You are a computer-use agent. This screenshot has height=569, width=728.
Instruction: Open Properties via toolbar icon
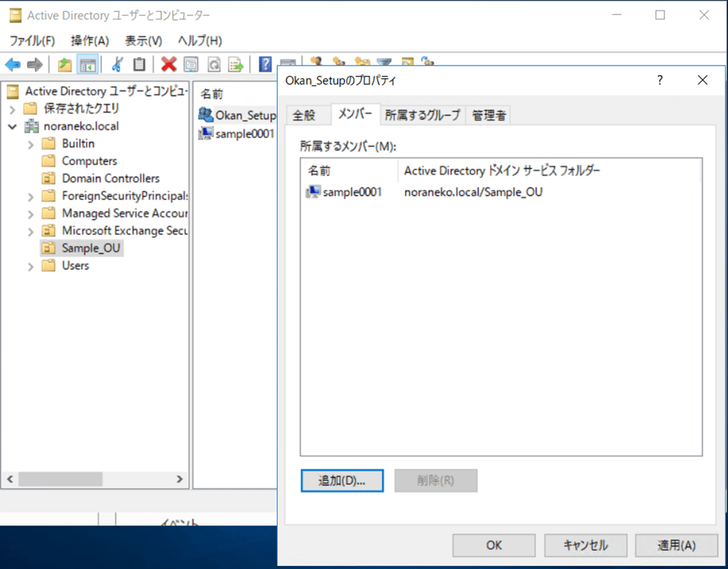[x=191, y=64]
